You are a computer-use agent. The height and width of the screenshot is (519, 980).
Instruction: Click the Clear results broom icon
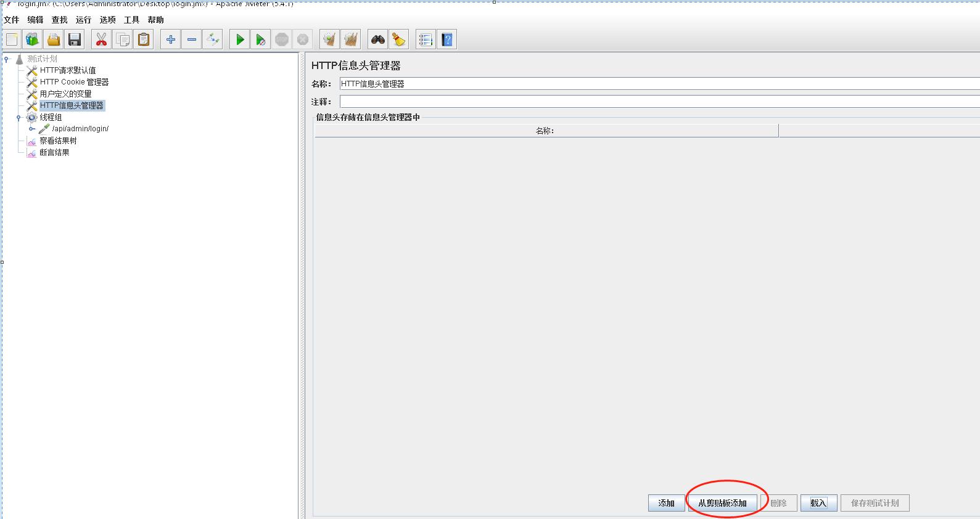click(329, 40)
